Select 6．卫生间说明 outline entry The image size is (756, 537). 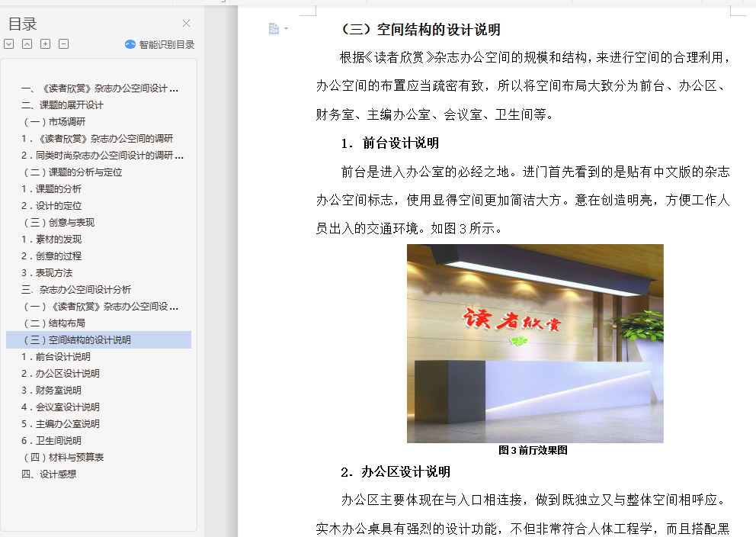click(x=51, y=441)
